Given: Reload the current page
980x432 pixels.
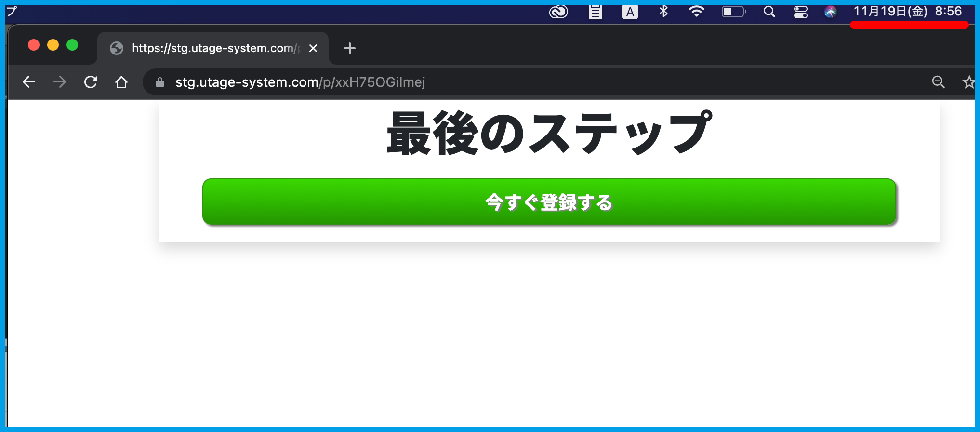Looking at the screenshot, I should (91, 82).
